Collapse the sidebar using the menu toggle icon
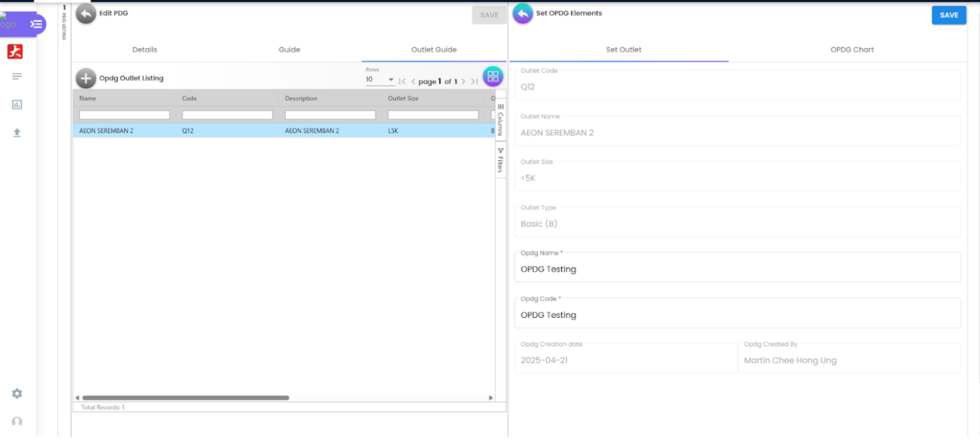This screenshot has width=980, height=440. pyautogui.click(x=36, y=24)
